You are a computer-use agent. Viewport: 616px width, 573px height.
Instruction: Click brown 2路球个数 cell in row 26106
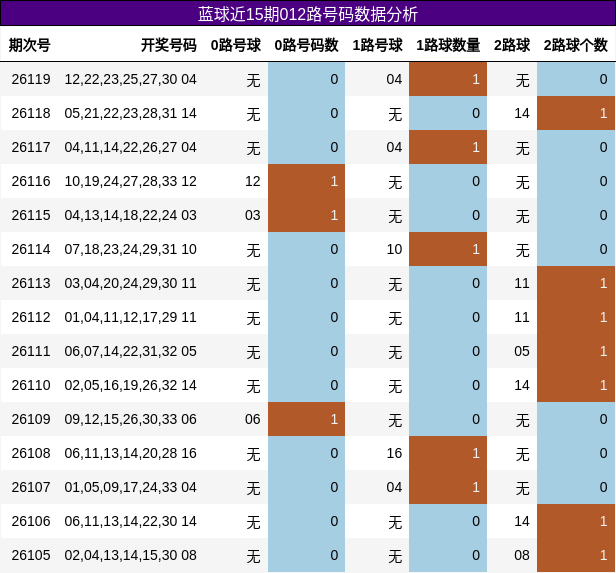[x=576, y=522]
